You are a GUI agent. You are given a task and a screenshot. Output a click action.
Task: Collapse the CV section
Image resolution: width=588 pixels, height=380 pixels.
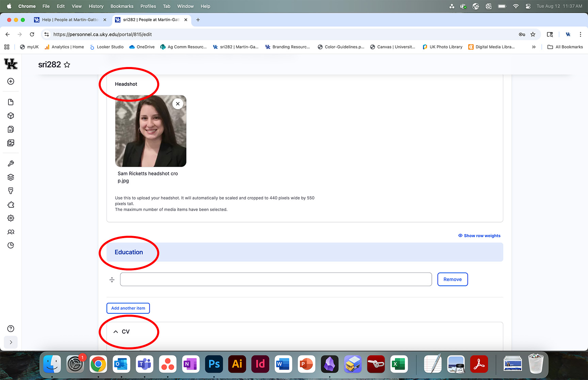pyautogui.click(x=116, y=332)
